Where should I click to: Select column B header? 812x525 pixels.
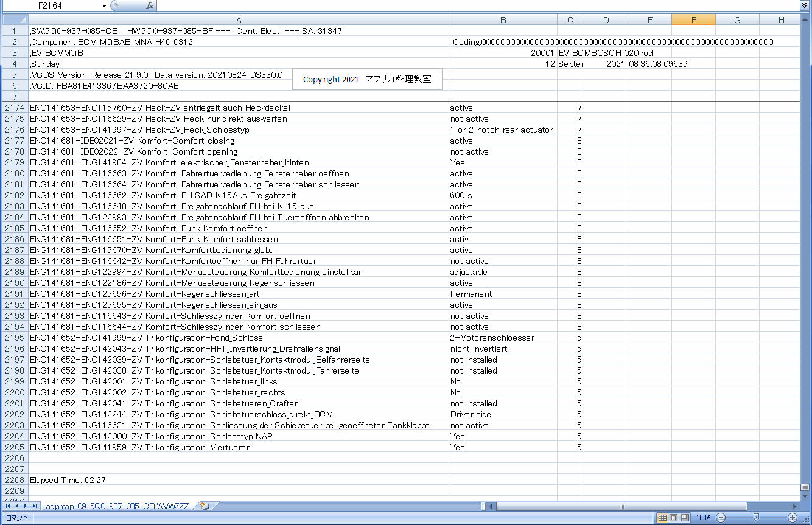tap(503, 20)
